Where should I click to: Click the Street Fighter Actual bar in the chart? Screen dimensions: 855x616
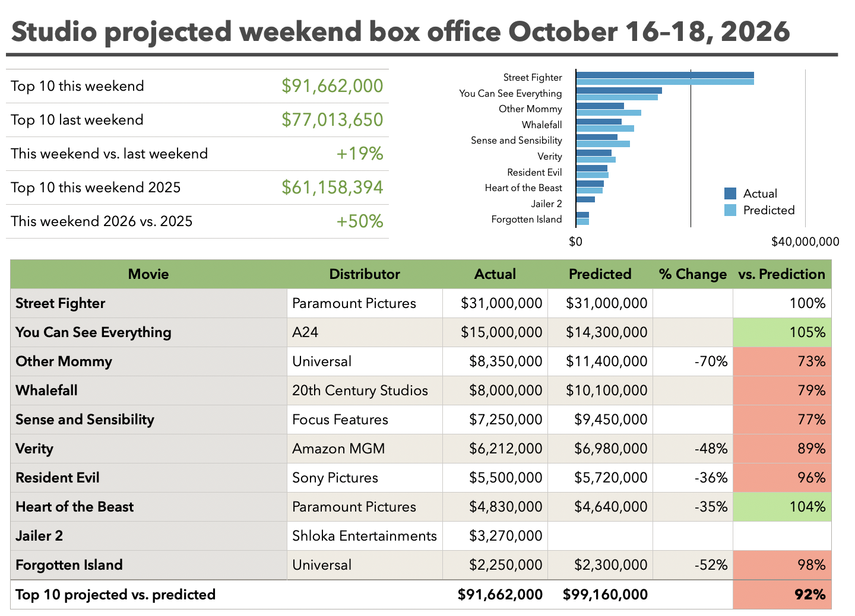pos(665,75)
